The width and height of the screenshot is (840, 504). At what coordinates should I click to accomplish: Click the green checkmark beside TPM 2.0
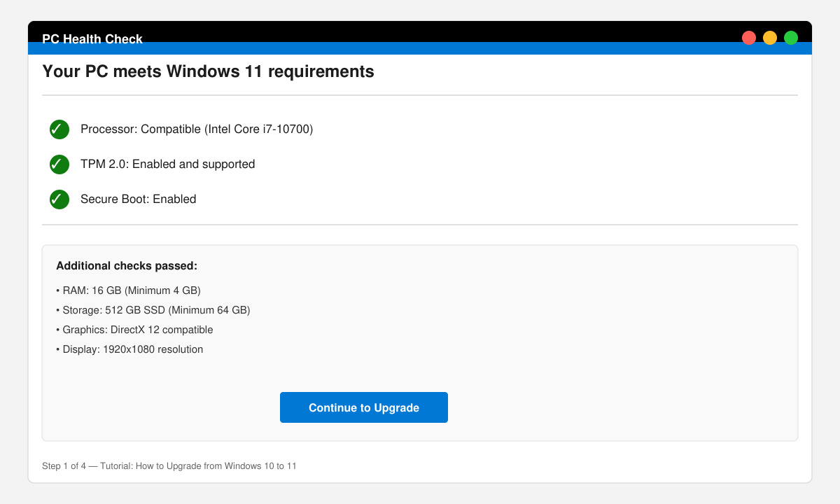click(59, 164)
